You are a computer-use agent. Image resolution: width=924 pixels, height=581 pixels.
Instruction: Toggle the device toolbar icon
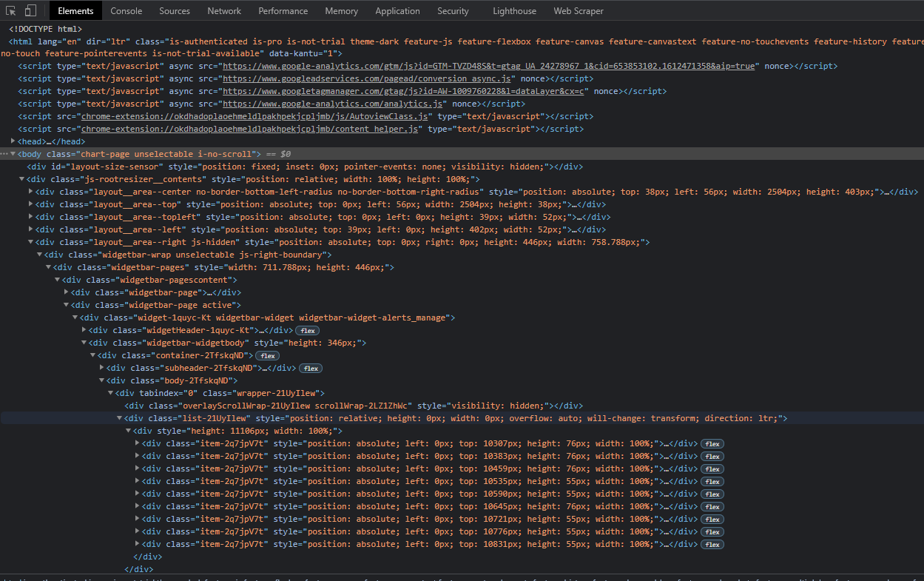(30, 11)
